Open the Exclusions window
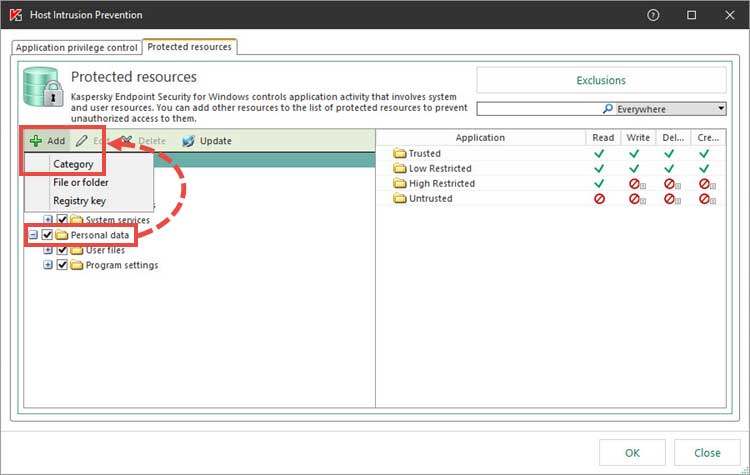The width and height of the screenshot is (750, 475). pyautogui.click(x=601, y=80)
